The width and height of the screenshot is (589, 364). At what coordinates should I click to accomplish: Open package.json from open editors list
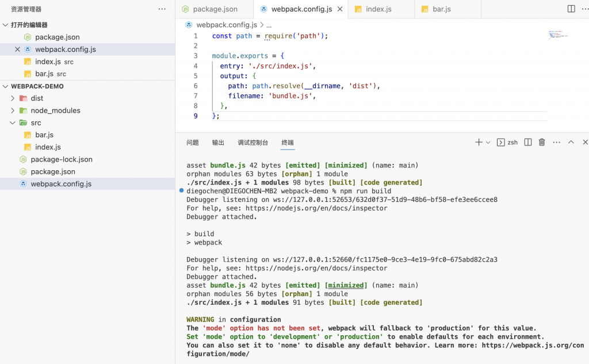(87, 37)
